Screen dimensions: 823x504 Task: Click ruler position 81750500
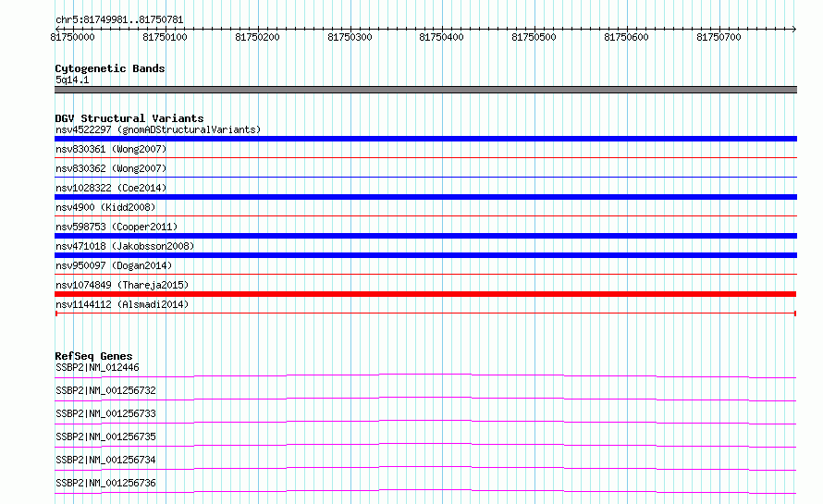[x=534, y=37]
